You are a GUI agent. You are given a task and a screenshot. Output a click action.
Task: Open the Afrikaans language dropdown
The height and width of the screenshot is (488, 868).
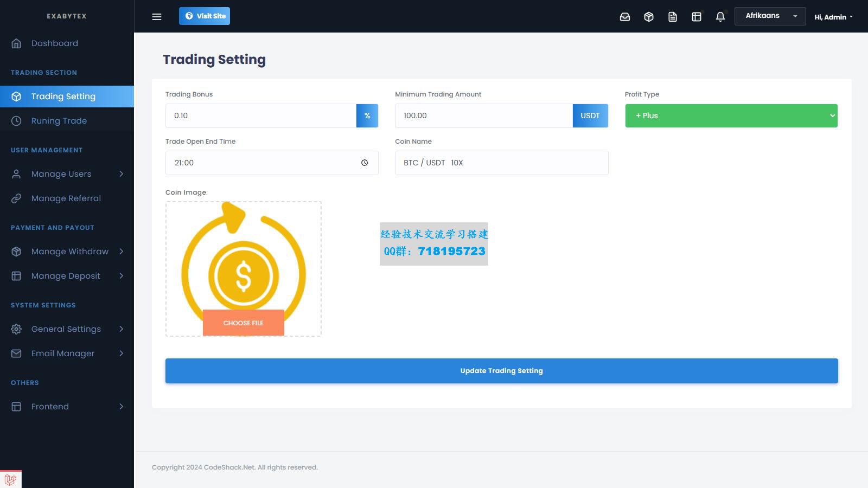click(x=770, y=16)
